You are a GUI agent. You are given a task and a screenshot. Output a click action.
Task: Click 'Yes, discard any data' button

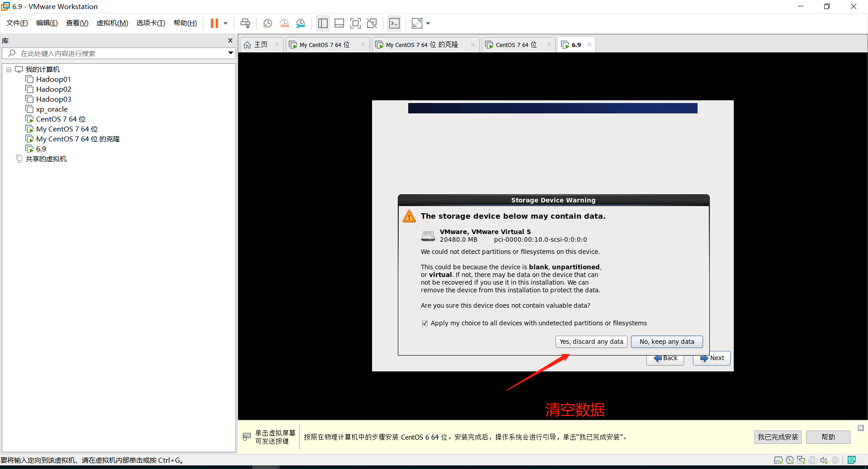591,342
